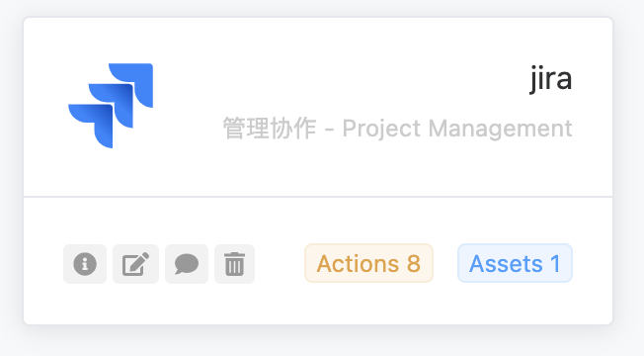Click the 管理协作 category label
Image resolution: width=644 pixels, height=356 pixels.
tap(270, 129)
